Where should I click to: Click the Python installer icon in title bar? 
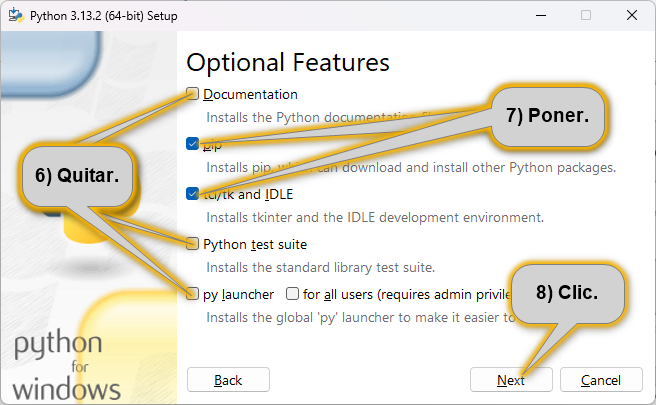[x=16, y=15]
